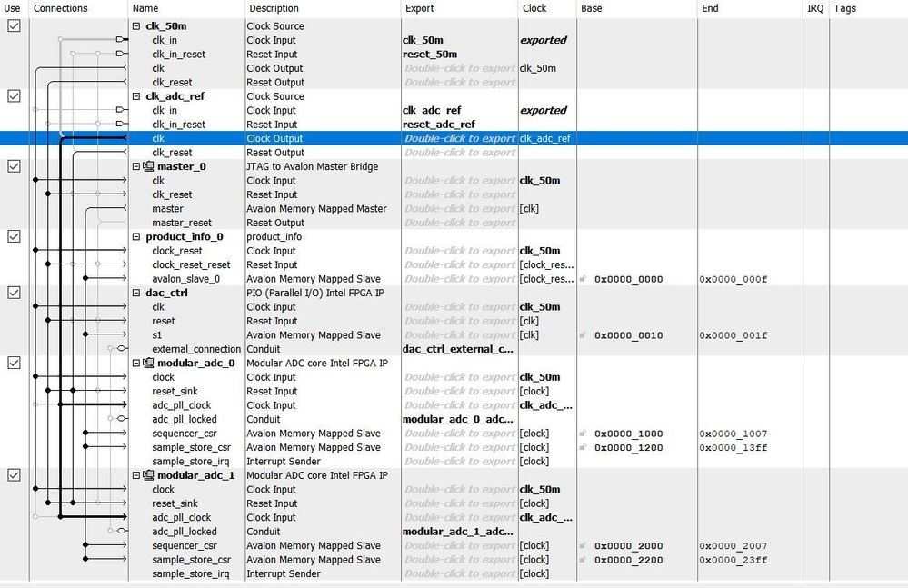The height and width of the screenshot is (588, 908).
Task: Select the product_info_0 clock_reset_reset row
Action: (454, 264)
